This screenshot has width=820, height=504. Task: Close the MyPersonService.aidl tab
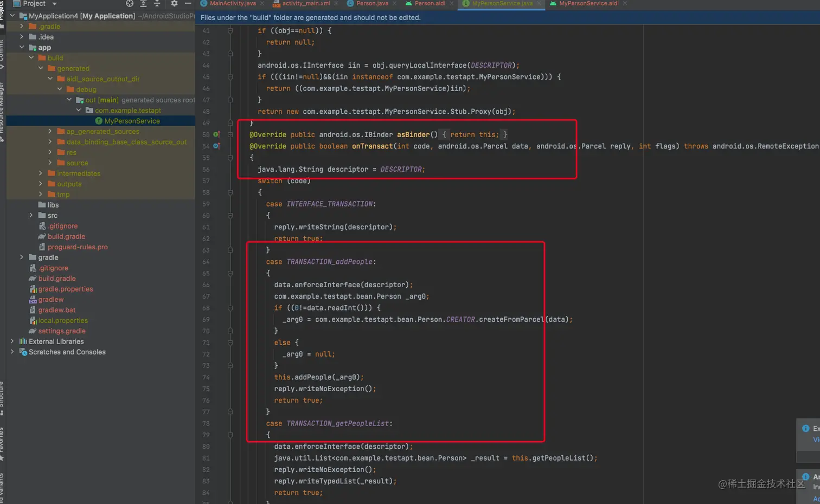625,3
